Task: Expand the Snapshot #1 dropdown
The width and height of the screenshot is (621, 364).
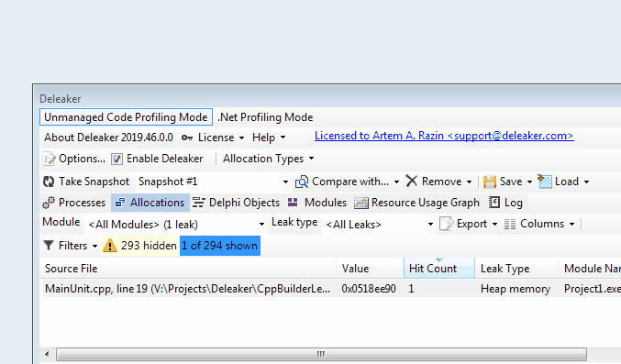Action: click(x=285, y=182)
